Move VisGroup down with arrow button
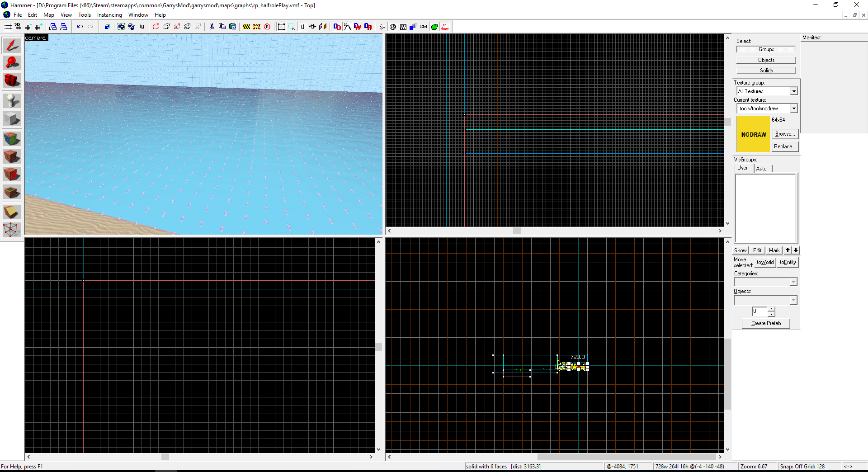868x472 pixels. coord(796,250)
